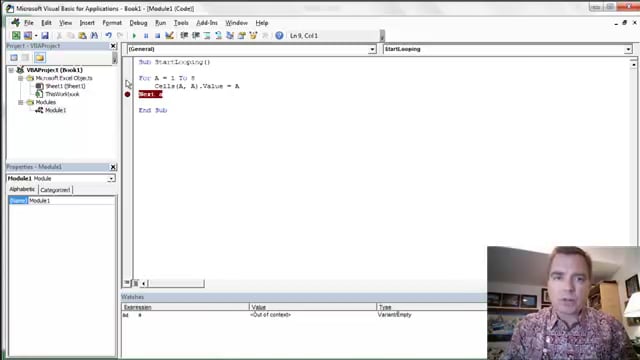Viewport: 640px width, 360px height.
Task: Open Visual Basic Help blue question icon
Action: tap(279, 36)
